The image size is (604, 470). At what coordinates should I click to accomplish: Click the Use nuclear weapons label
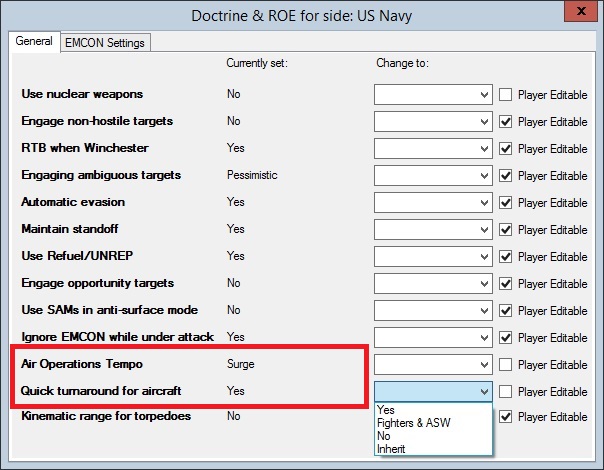(82, 94)
